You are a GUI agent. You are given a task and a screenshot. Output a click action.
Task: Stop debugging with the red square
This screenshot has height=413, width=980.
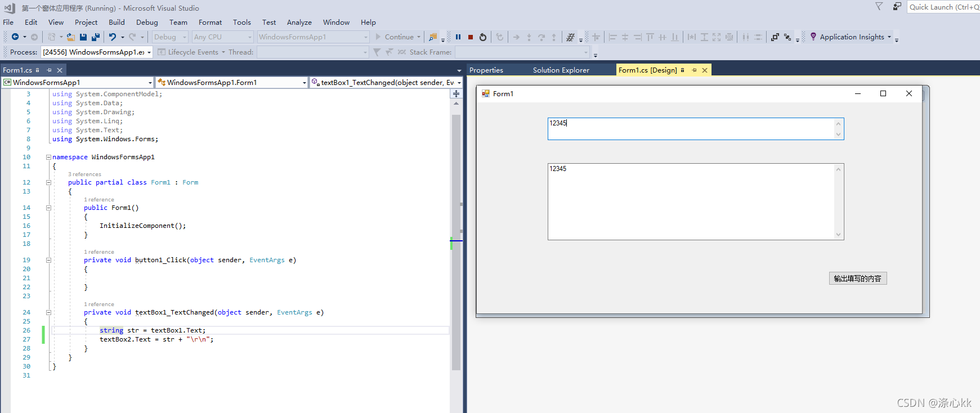471,37
